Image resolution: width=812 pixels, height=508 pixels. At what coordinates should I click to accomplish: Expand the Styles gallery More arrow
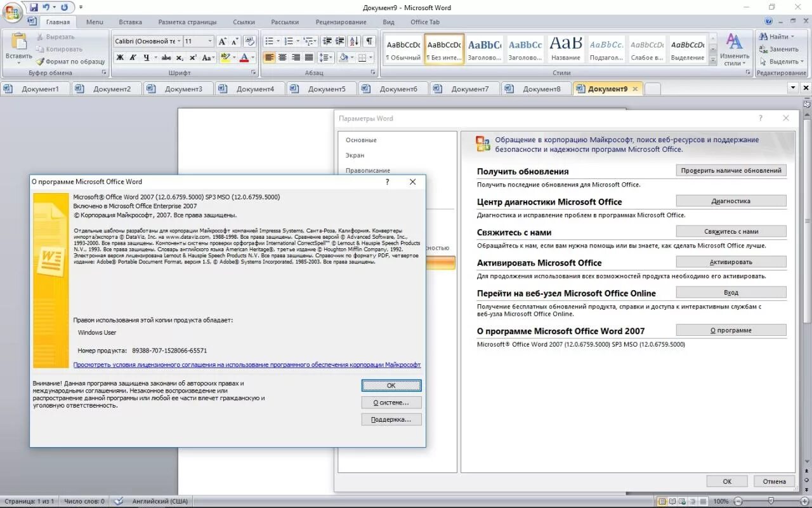712,60
